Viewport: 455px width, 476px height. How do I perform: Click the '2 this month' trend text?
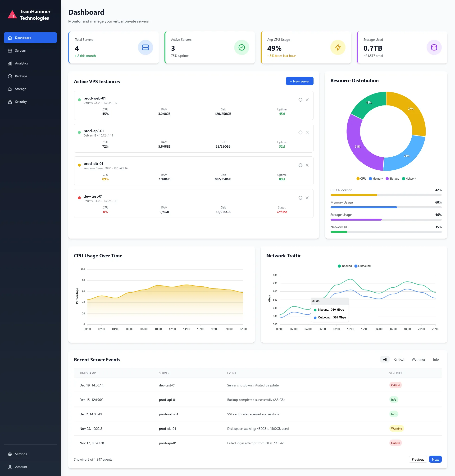[85, 56]
